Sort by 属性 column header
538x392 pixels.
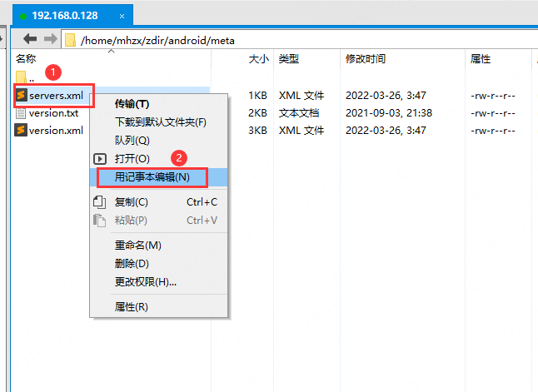(481, 59)
